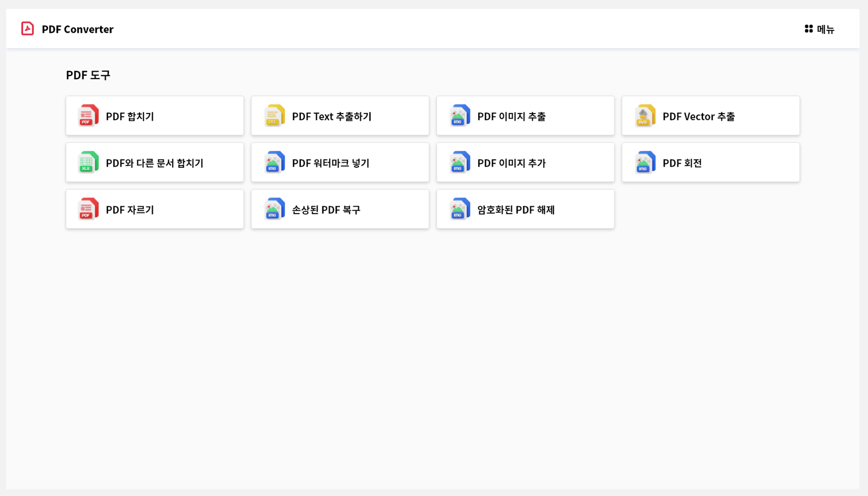This screenshot has height=496, width=868.
Task: Click the red PDF Converter logo icon
Action: [x=27, y=29]
